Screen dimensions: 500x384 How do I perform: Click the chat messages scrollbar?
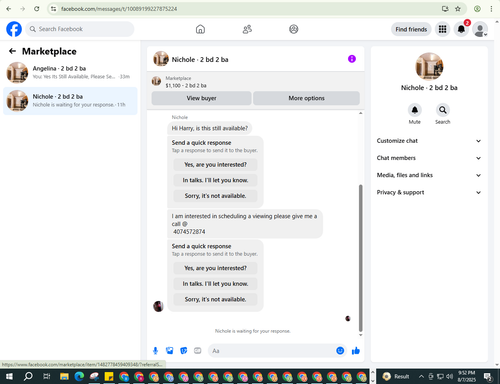click(360, 257)
